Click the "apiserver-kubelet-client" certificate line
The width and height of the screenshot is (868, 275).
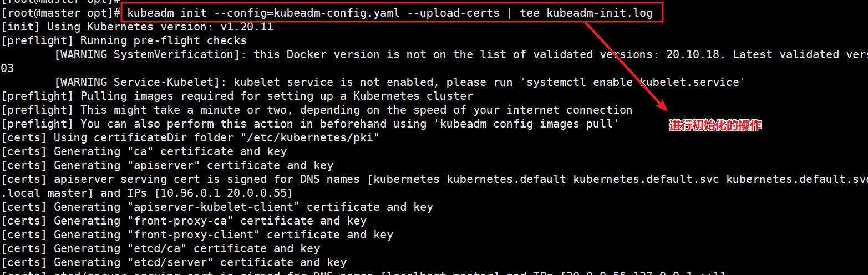point(217,207)
